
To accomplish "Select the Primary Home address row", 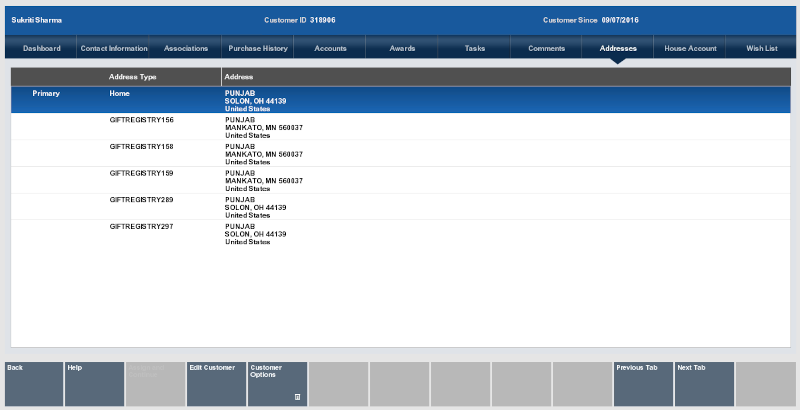I will (401, 100).
